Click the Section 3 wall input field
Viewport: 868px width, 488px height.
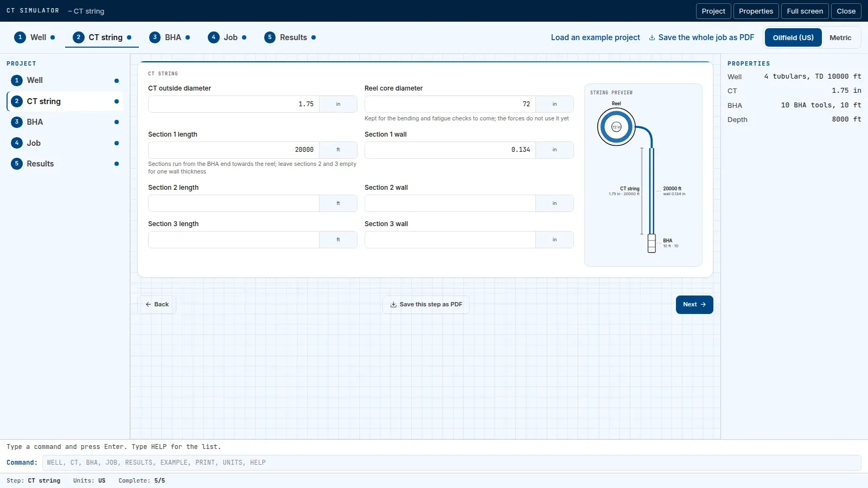(450, 240)
